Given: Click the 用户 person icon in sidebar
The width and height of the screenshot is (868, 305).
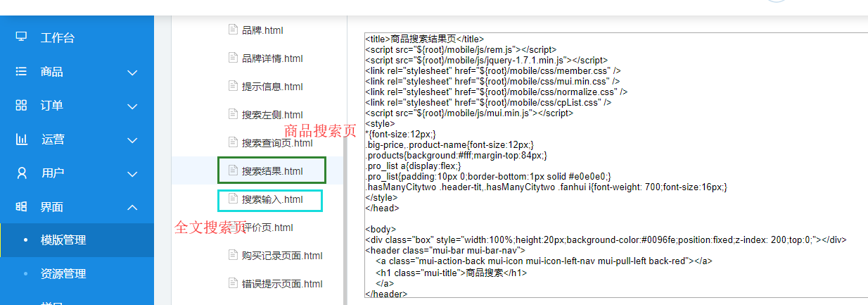Looking at the screenshot, I should coord(21,173).
